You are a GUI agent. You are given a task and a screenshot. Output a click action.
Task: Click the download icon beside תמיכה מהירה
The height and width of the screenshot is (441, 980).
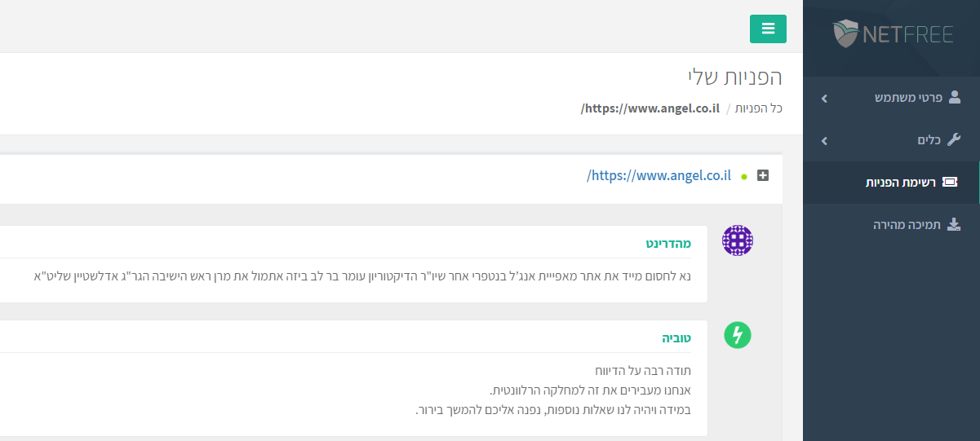(954, 225)
